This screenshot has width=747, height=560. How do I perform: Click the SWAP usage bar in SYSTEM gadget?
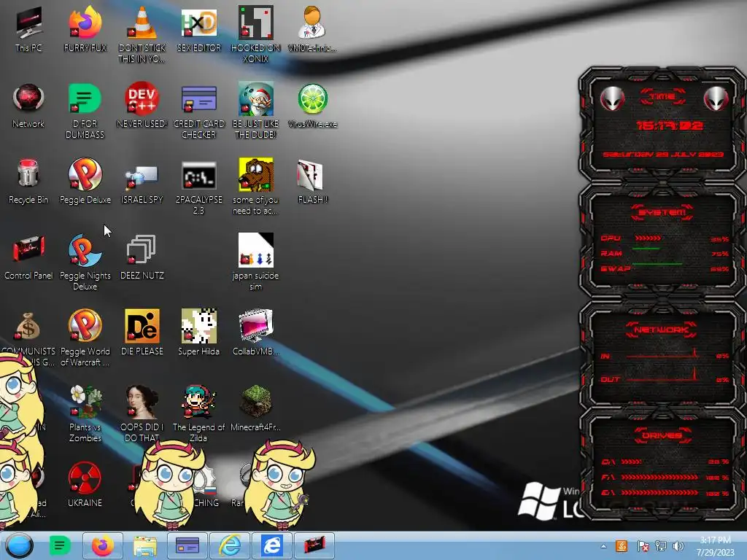657,263
